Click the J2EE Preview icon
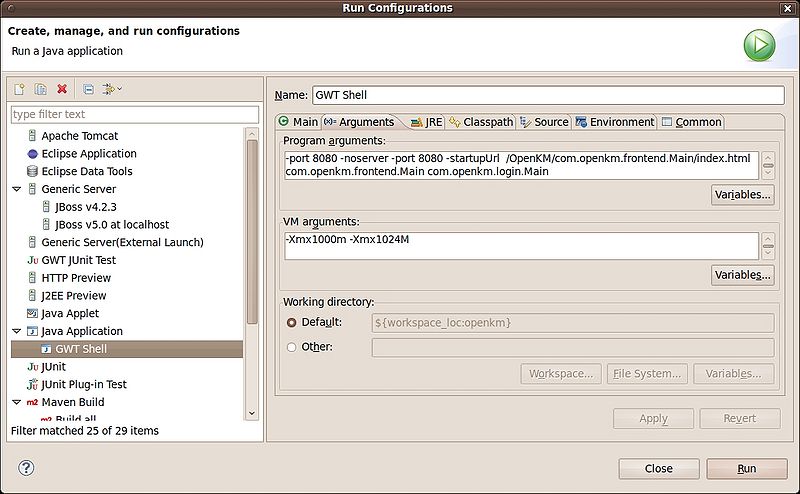This screenshot has height=494, width=800. (x=32, y=295)
